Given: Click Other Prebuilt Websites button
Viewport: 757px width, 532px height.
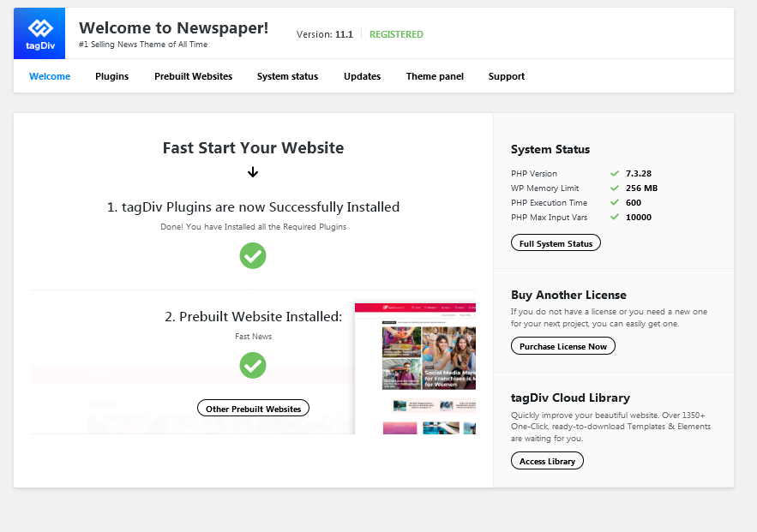Looking at the screenshot, I should click(x=253, y=409).
